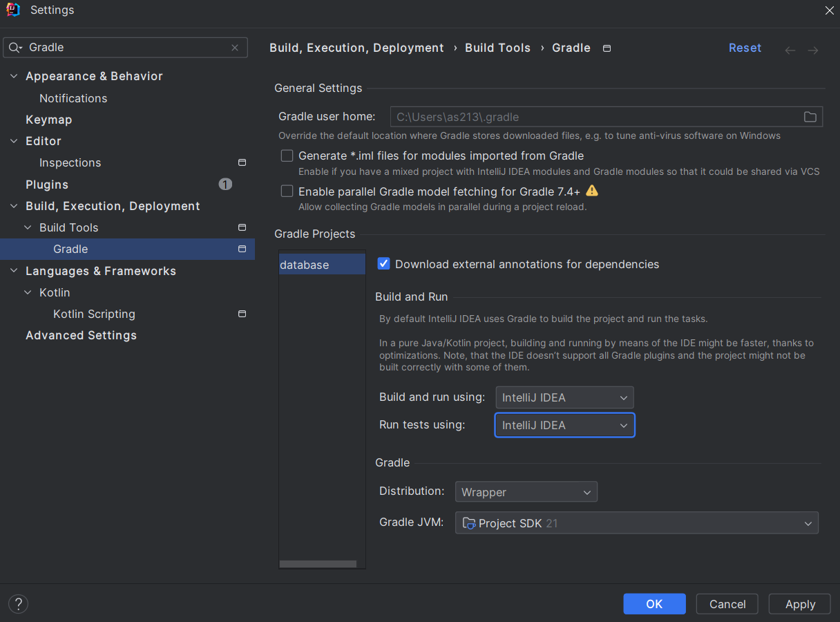Screen dimensions: 840x622
Task: Apply the settings changes
Action: click(800, 604)
